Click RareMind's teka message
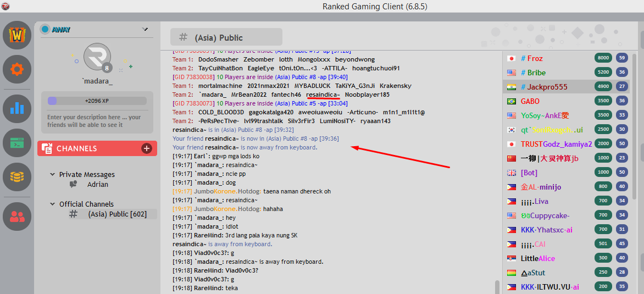Screen dimensions: 644x294 pos(205,289)
